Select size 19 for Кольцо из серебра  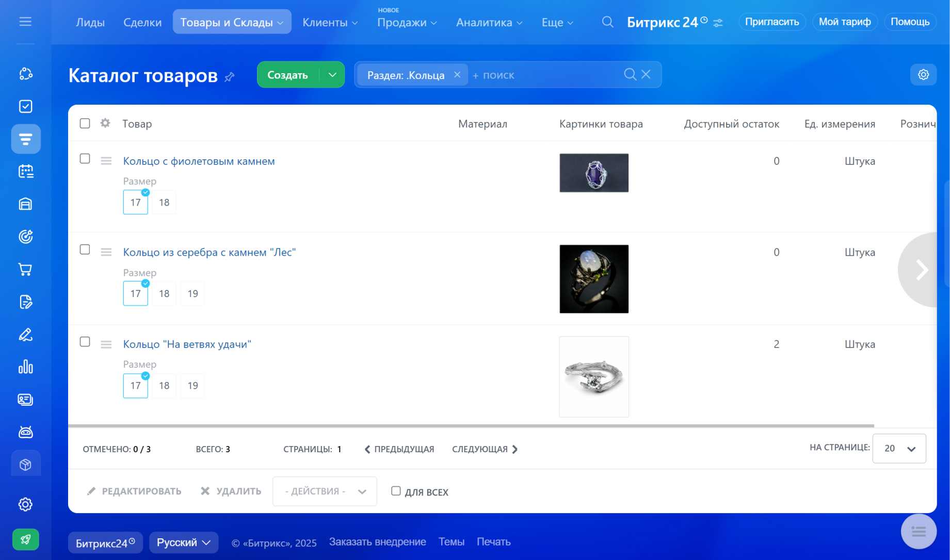[192, 293]
